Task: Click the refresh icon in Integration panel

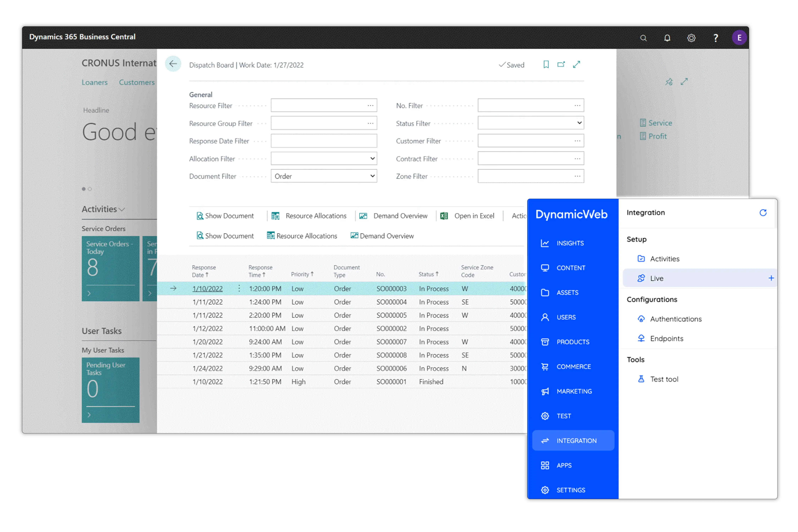Action: point(763,213)
